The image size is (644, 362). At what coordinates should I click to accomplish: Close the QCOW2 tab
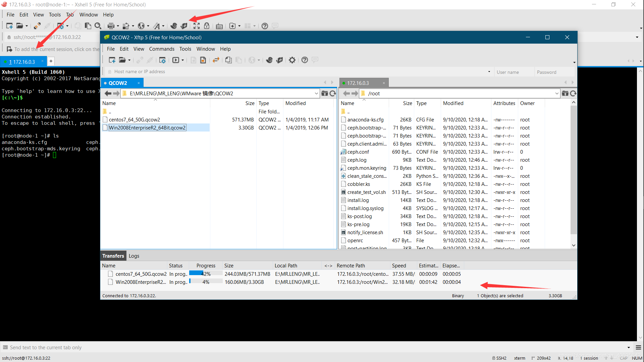coord(139,83)
